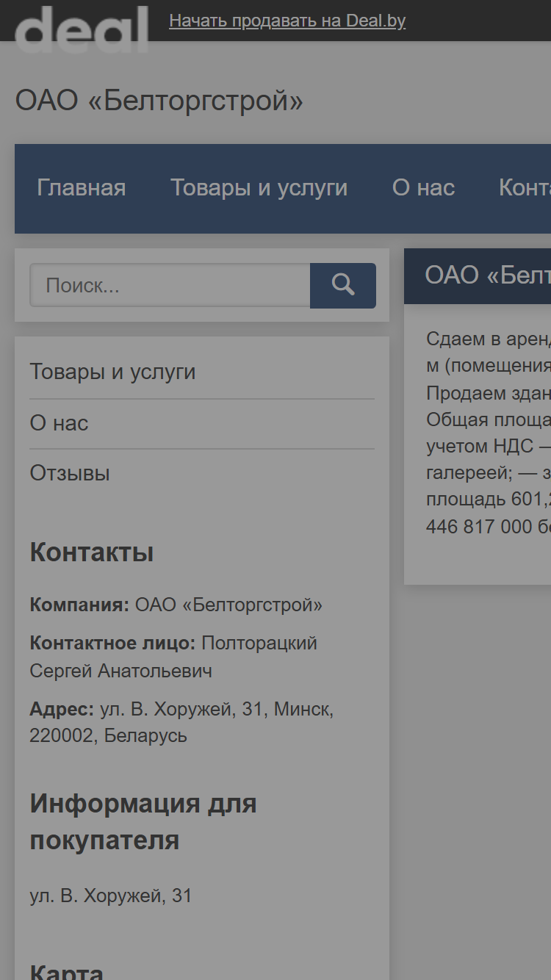Click address ул. В. Хоружей, 31, Минск
This screenshot has width=551, height=980.
point(181,723)
